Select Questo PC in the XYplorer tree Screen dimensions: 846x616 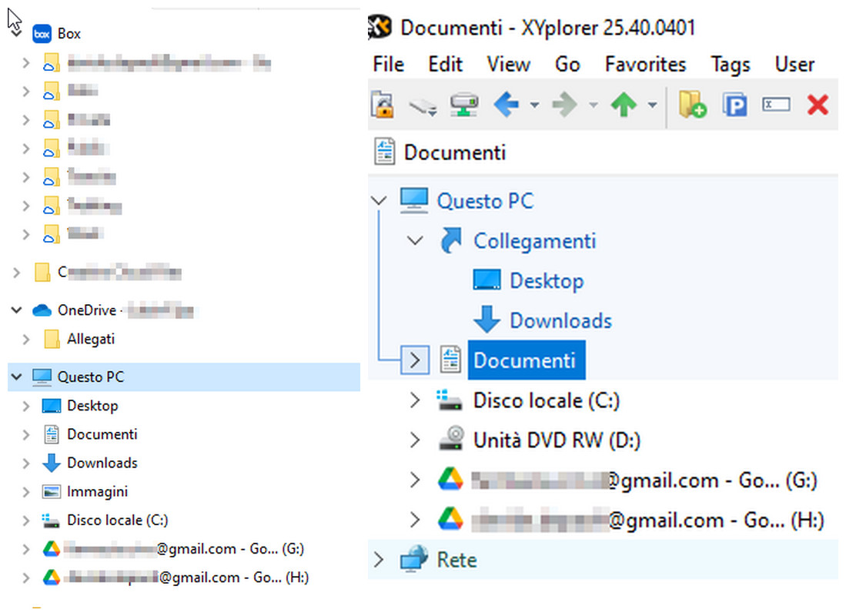coord(485,201)
